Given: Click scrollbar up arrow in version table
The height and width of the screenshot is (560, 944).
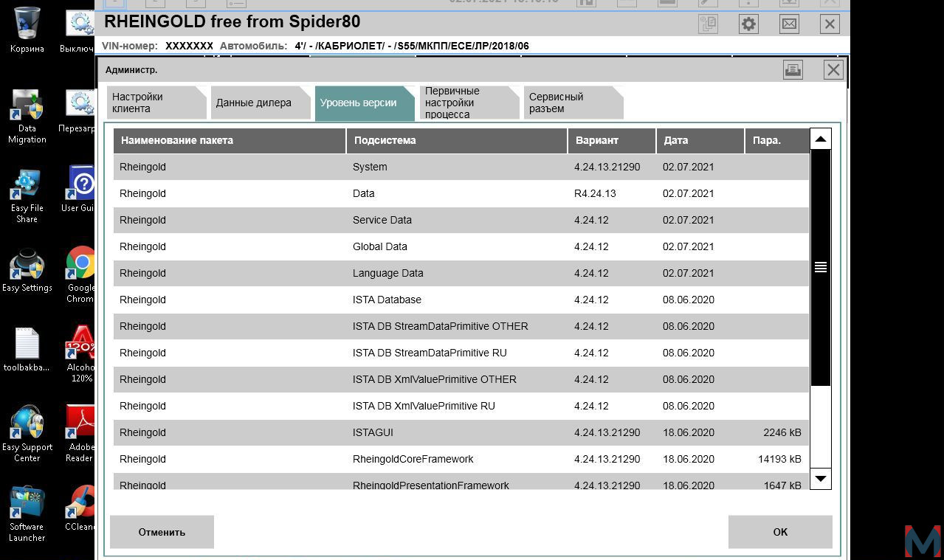Looking at the screenshot, I should pos(821,139).
